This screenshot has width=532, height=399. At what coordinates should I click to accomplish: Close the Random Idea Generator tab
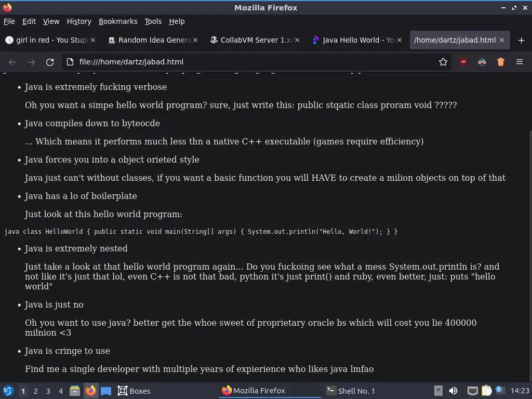click(x=195, y=40)
